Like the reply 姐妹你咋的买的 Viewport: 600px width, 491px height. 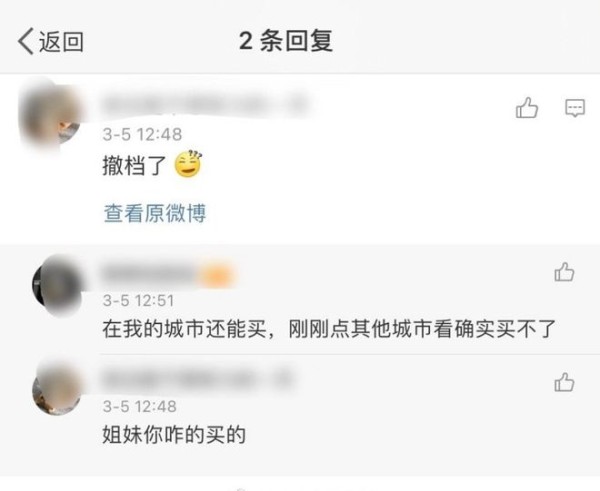(564, 382)
